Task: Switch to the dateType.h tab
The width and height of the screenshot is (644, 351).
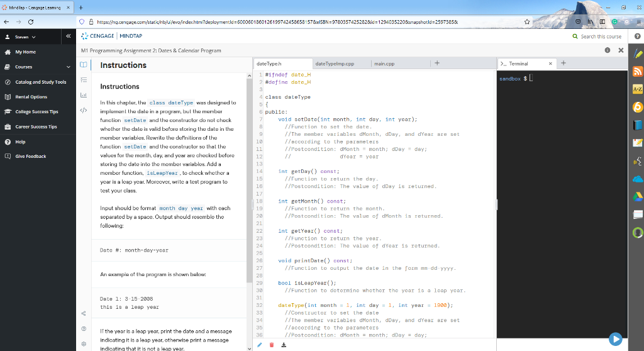Action: click(x=282, y=64)
